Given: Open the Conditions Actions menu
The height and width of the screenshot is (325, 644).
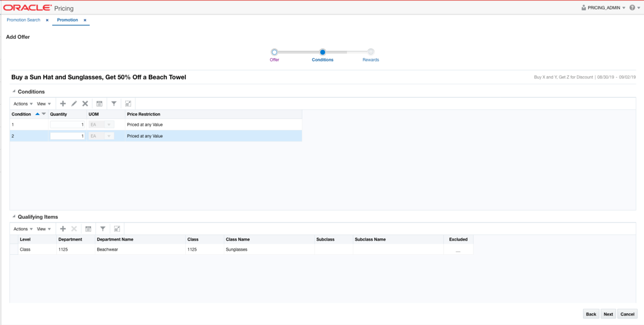Looking at the screenshot, I should (23, 104).
